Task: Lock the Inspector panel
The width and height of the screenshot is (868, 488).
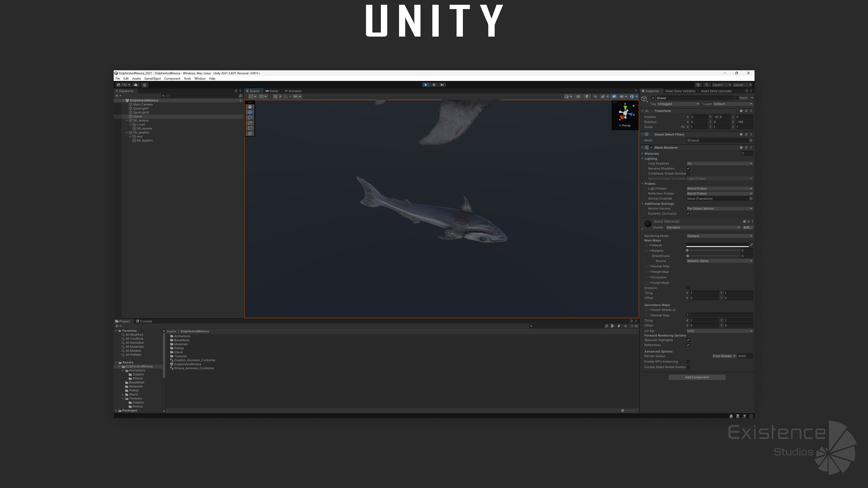Action: [747, 91]
